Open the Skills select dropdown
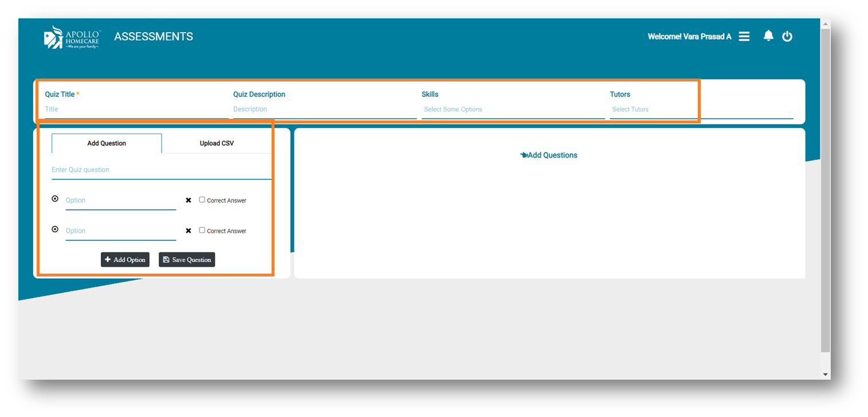Viewport: 868px width, 417px height. tap(513, 110)
